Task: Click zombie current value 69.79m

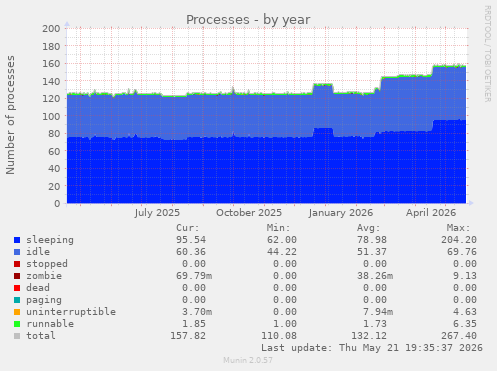Action: 194,276
